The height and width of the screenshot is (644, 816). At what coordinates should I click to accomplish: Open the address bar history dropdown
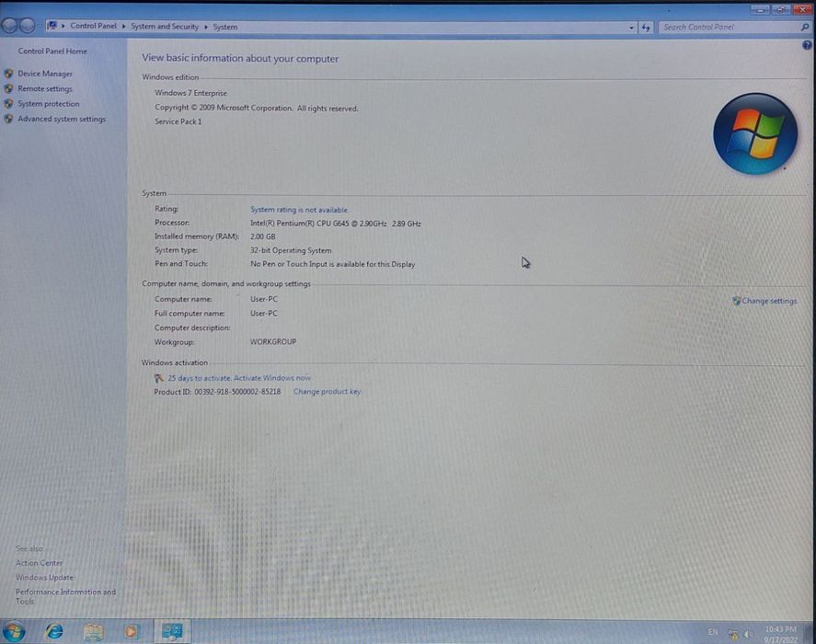tap(631, 27)
